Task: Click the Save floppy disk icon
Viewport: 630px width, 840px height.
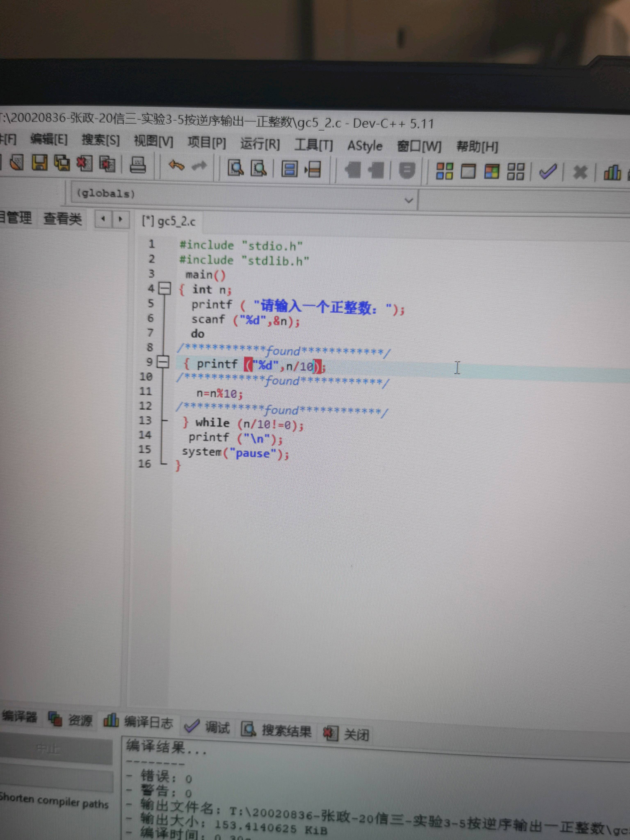Action: click(39, 163)
